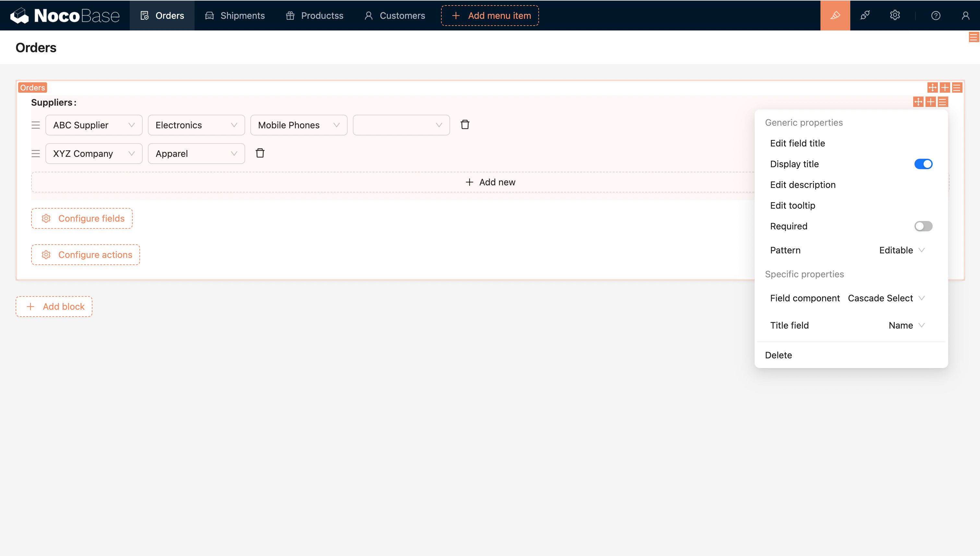Viewport: 980px width, 556px height.
Task: Click the Configure fields button
Action: coord(82,218)
